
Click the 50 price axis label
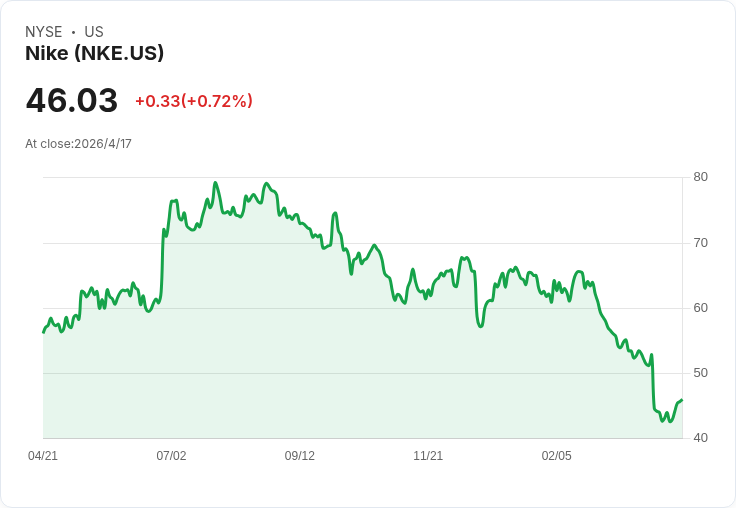[x=701, y=373]
